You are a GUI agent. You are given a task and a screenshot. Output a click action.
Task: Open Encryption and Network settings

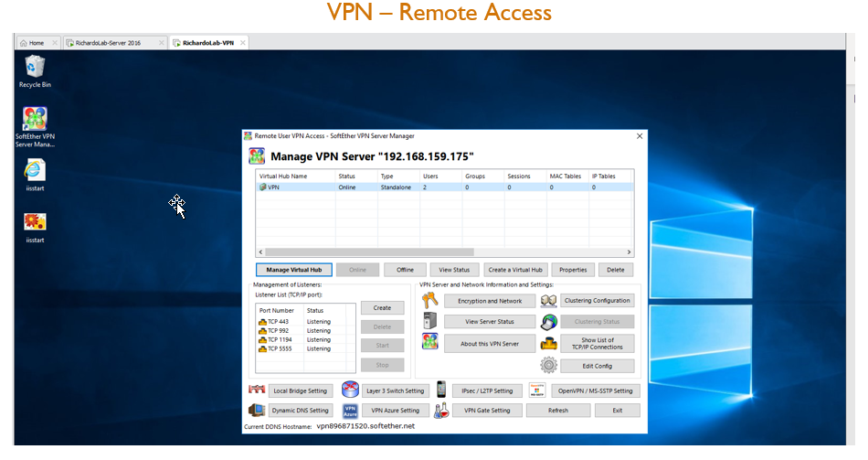(x=490, y=301)
